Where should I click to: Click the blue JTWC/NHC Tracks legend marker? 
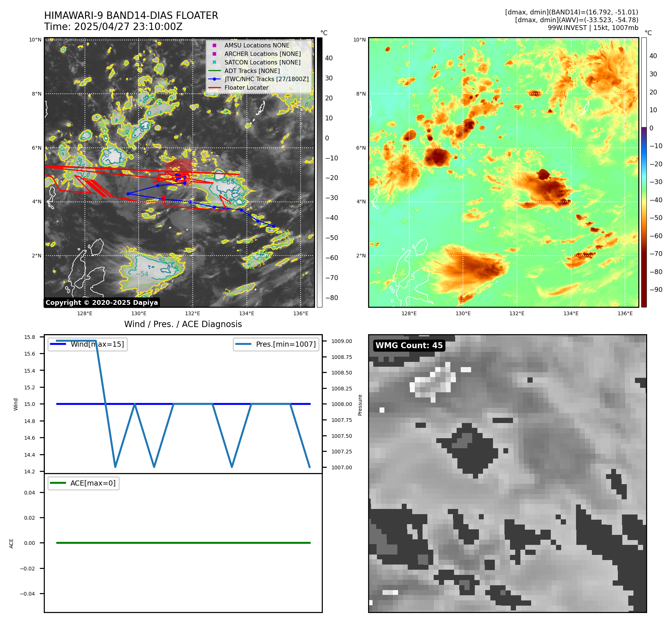pos(214,79)
